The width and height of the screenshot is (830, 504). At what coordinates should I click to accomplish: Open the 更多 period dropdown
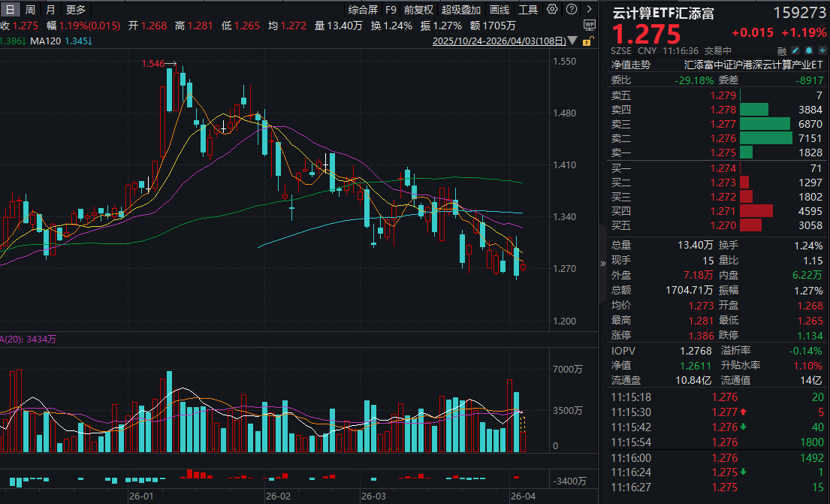[74, 9]
